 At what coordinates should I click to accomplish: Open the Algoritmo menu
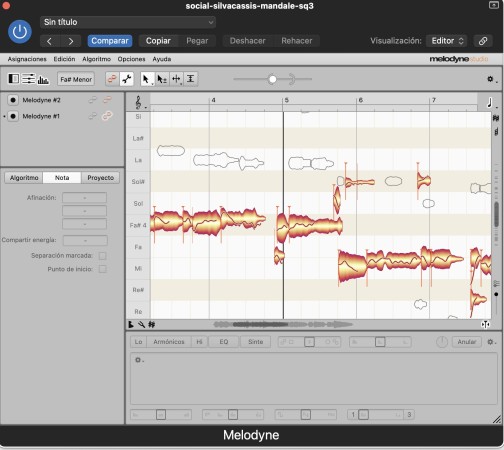tap(96, 59)
